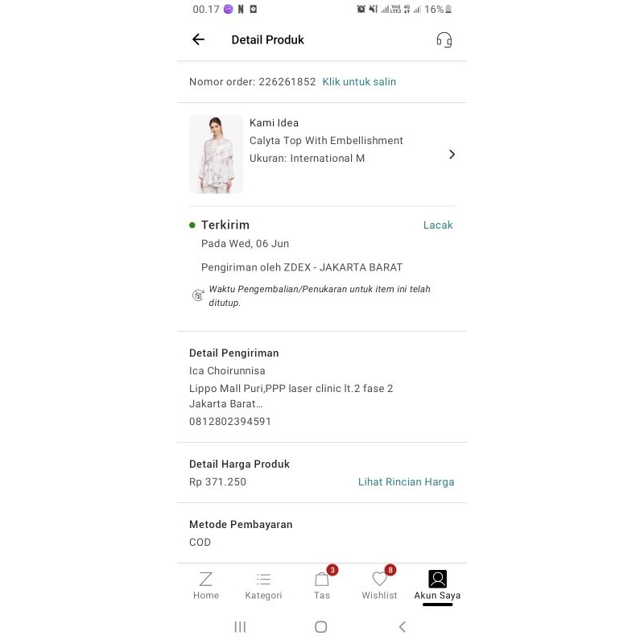The width and height of the screenshot is (644, 644).
Task: Select the Kategori tab label
Action: point(263,595)
